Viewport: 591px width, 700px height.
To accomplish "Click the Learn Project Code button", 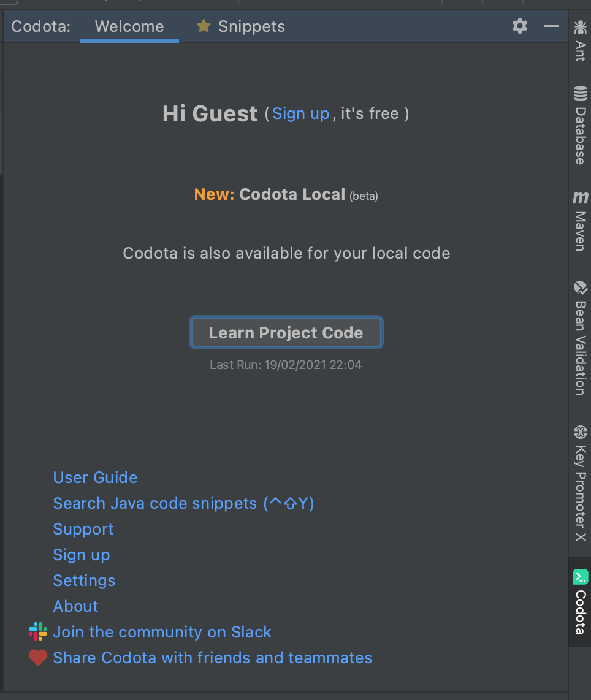I will [286, 332].
